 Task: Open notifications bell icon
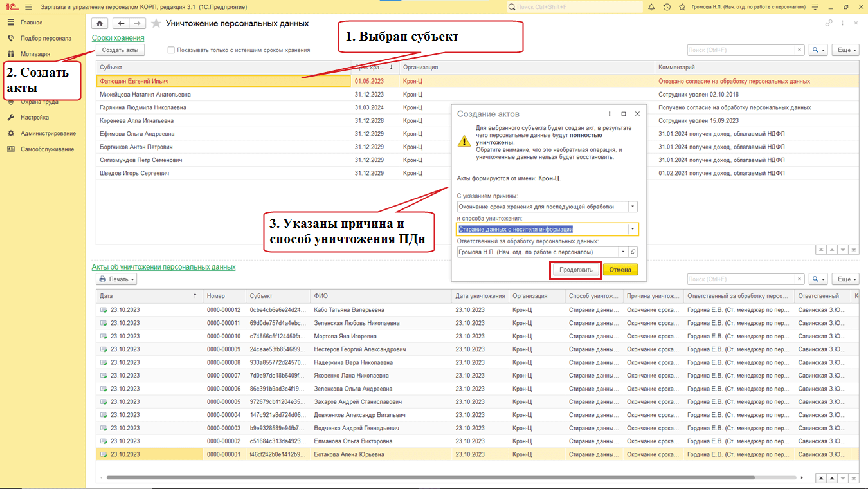(651, 7)
